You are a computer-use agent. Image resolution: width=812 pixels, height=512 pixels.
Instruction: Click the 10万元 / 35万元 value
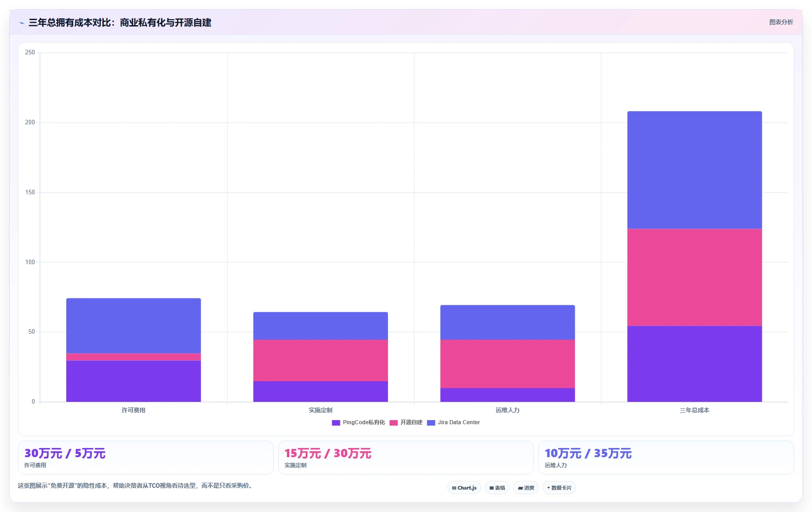[588, 453]
